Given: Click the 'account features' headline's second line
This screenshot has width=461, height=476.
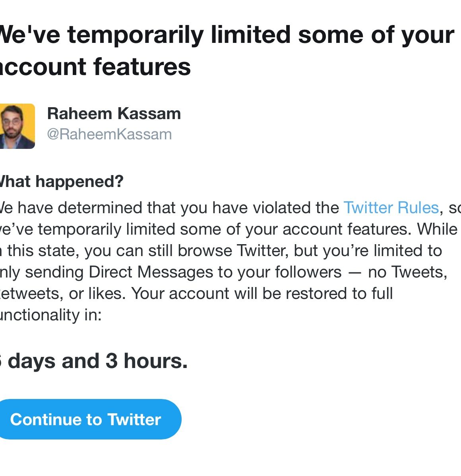Looking at the screenshot, I should click(95, 66).
